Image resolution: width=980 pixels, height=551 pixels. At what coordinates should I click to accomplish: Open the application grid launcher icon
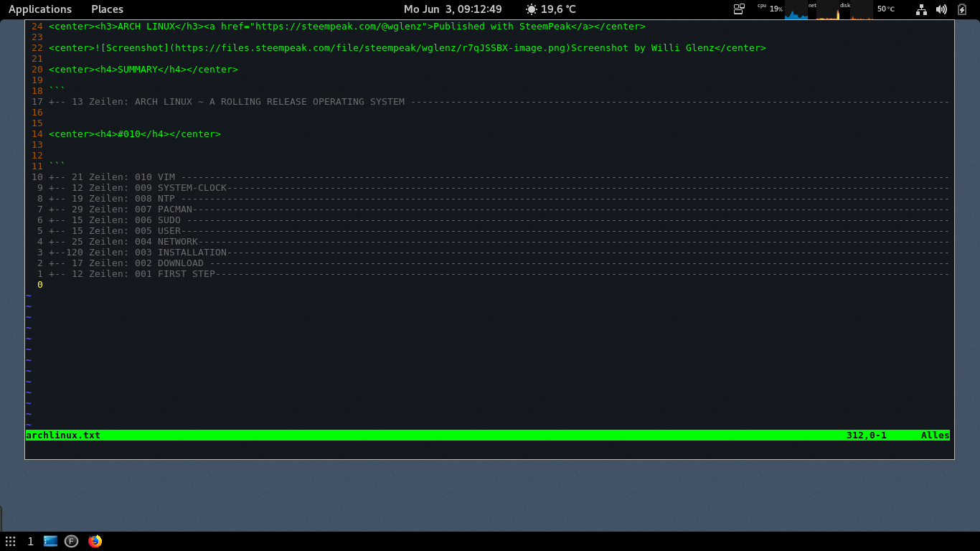10,541
